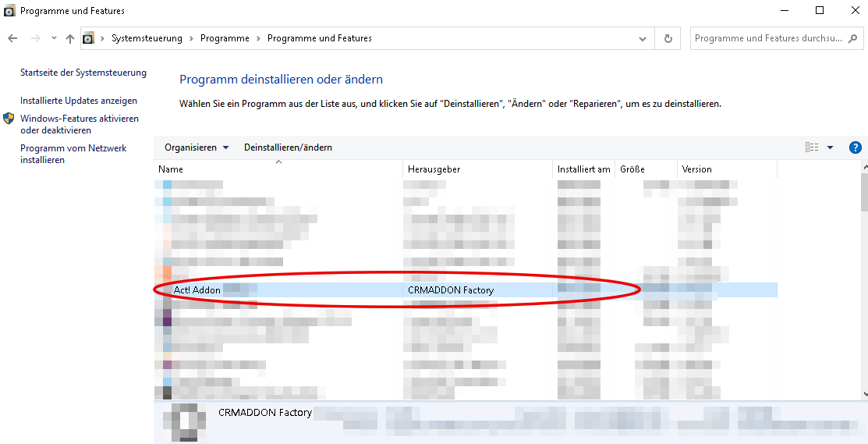This screenshot has height=444, width=868.
Task: Go up one level with the up arrow
Action: click(x=69, y=38)
